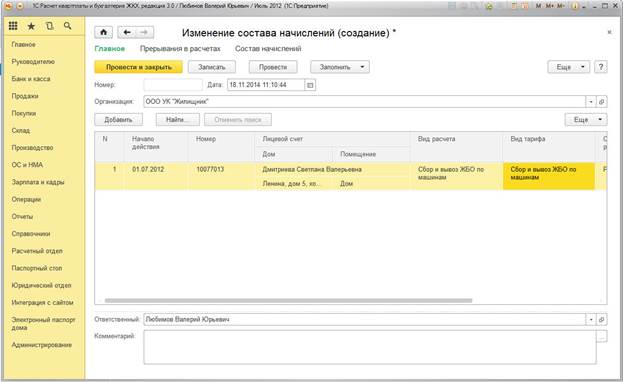The height and width of the screenshot is (382, 623).
Task: Click the print icon in the title bar
Action: 464,6
